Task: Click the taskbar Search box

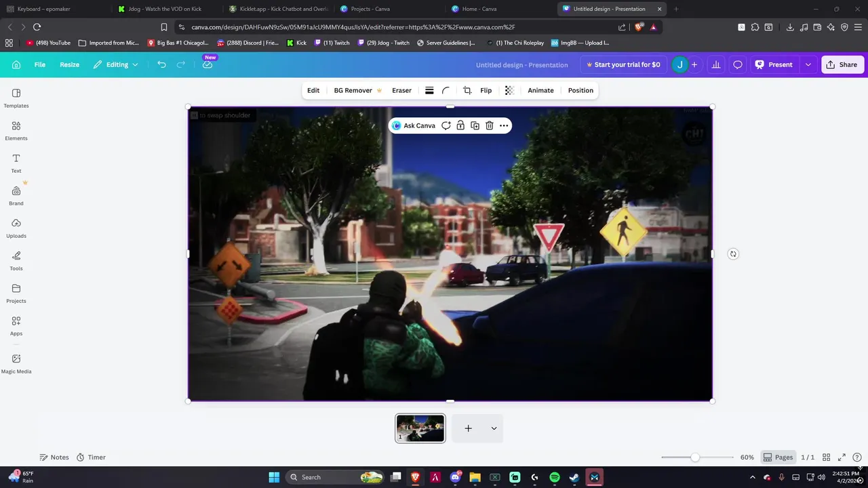Action: coord(336,477)
